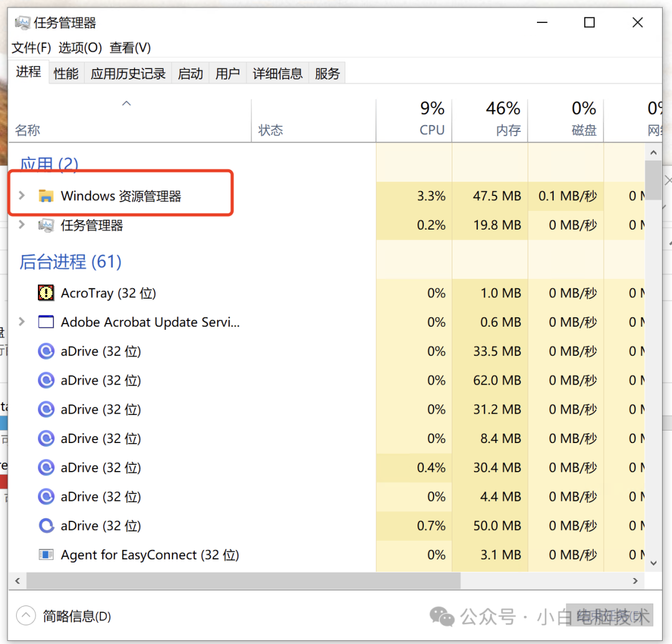Click the vertical scrollbar thumb
Viewport: 672px width, 644px height.
653,180
